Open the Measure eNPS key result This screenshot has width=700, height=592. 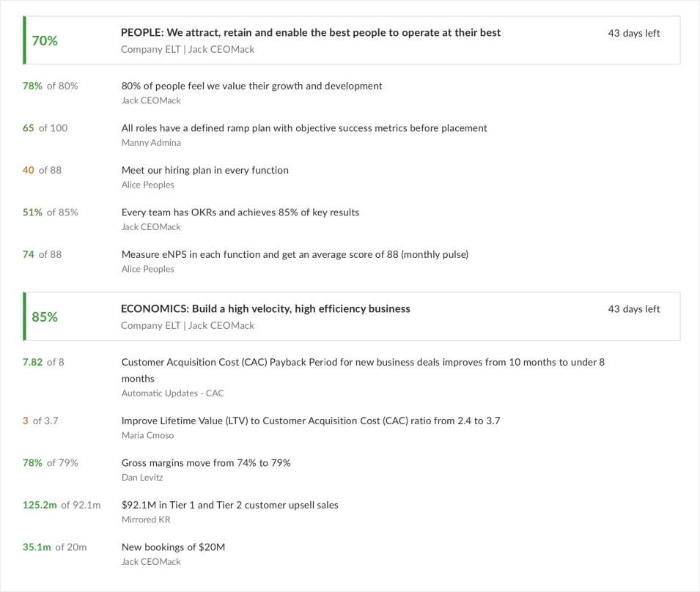pos(295,254)
